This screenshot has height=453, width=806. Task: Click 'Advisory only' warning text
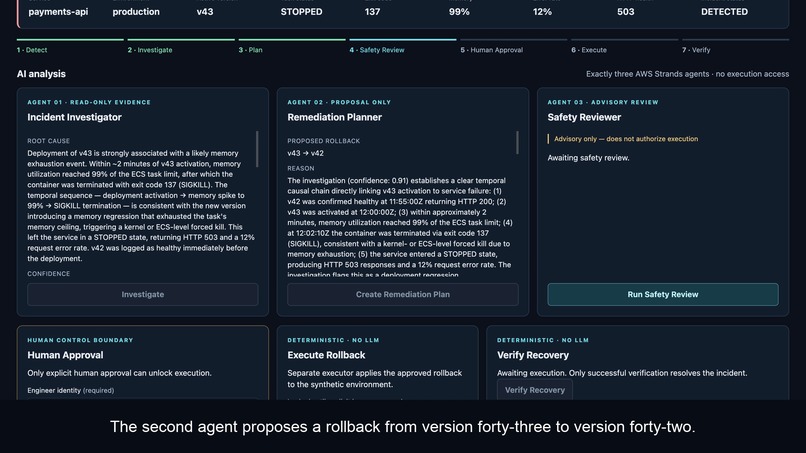click(626, 139)
